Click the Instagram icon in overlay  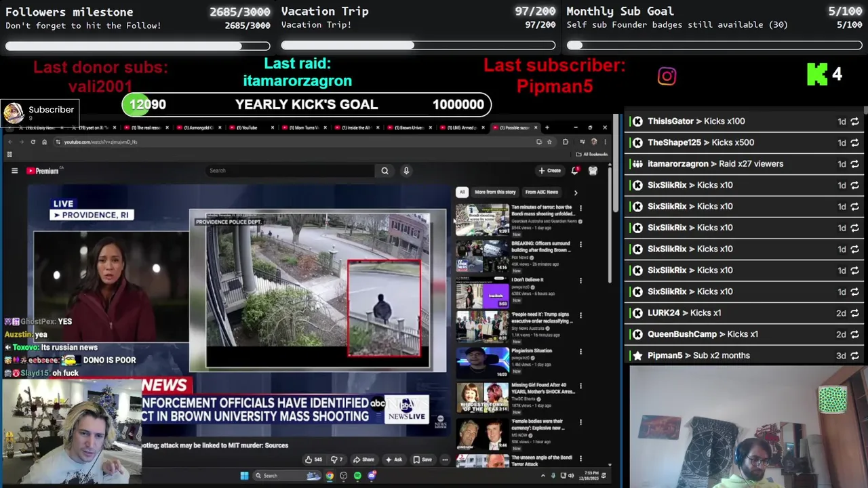pyautogui.click(x=667, y=76)
